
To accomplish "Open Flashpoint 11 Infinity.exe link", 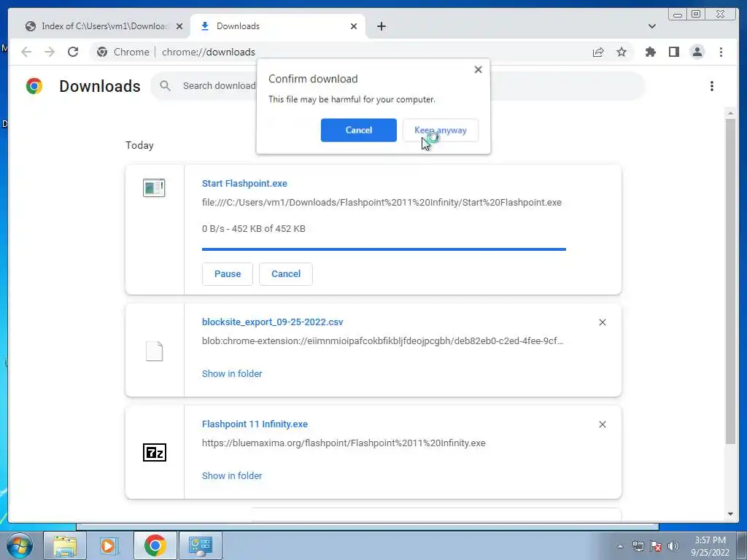I will (x=255, y=424).
